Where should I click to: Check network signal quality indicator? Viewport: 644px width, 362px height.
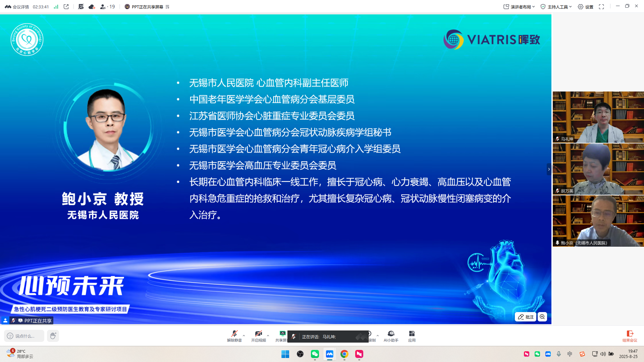[x=56, y=6]
